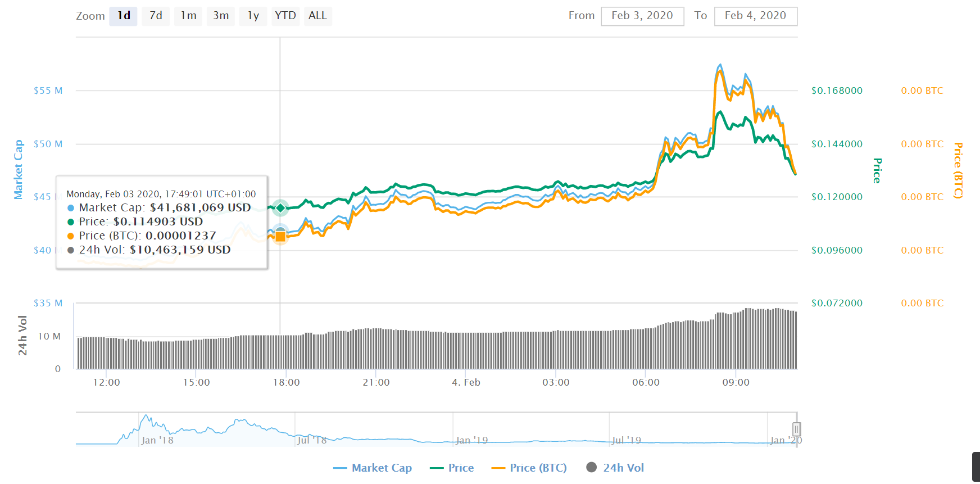Image resolution: width=980 pixels, height=484 pixels.
Task: Edit the From date field
Action: pos(642,16)
